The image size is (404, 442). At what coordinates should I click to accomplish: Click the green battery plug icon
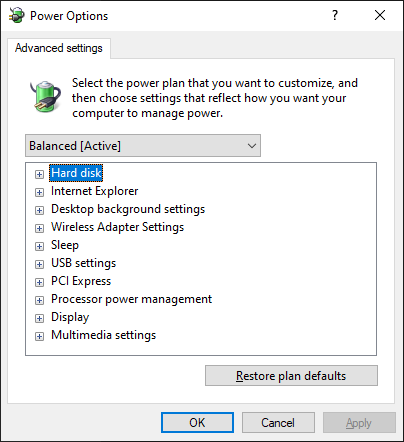coord(45,96)
